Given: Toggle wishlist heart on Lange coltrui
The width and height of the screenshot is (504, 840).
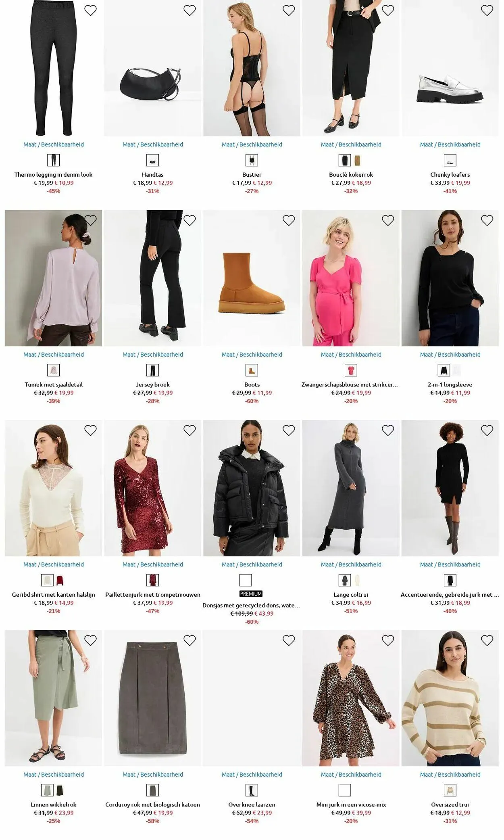Looking at the screenshot, I should click(388, 430).
